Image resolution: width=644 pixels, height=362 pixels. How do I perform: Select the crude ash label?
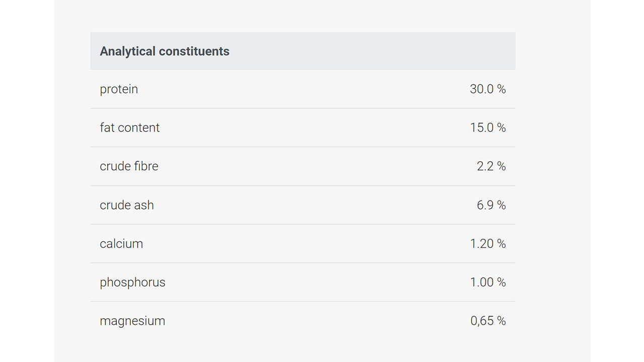point(127,205)
